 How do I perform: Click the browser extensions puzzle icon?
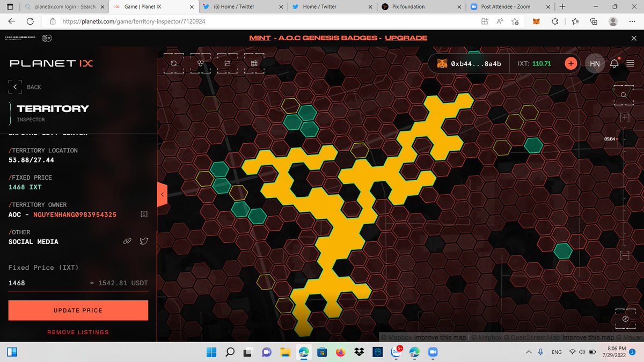click(555, 21)
